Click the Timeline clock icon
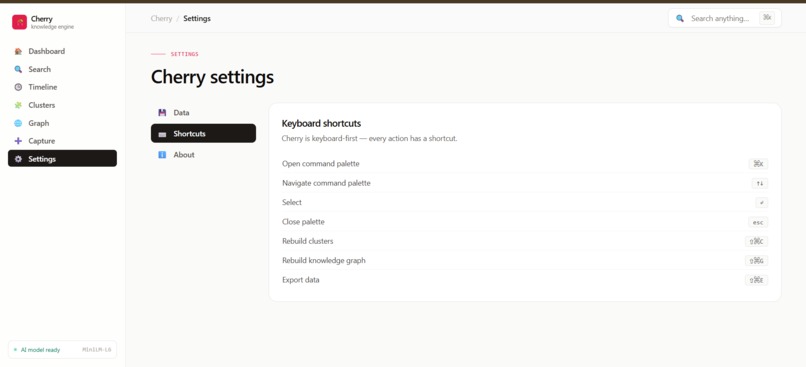The height and width of the screenshot is (367, 806). pos(18,87)
